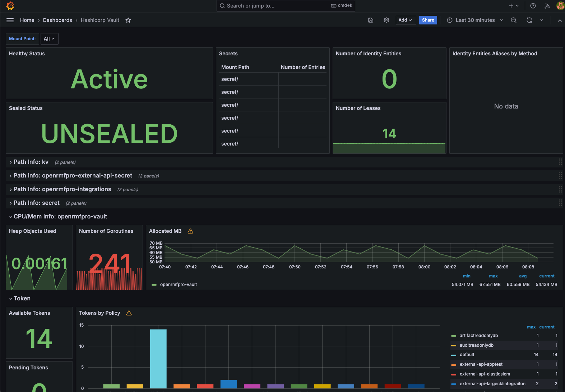Toggle external-api-largecklintegraiton legend series
Viewport: 565px width, 392px height.
click(492, 384)
